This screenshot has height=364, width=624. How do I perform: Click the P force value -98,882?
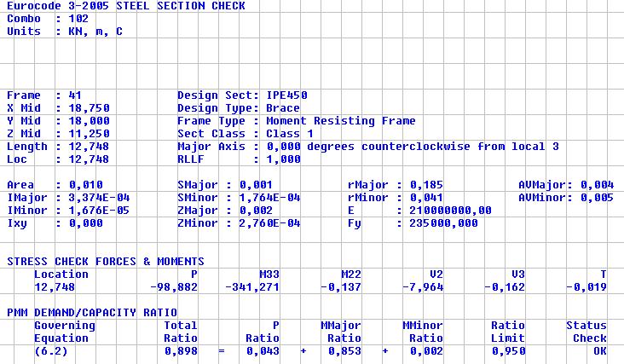(x=174, y=287)
